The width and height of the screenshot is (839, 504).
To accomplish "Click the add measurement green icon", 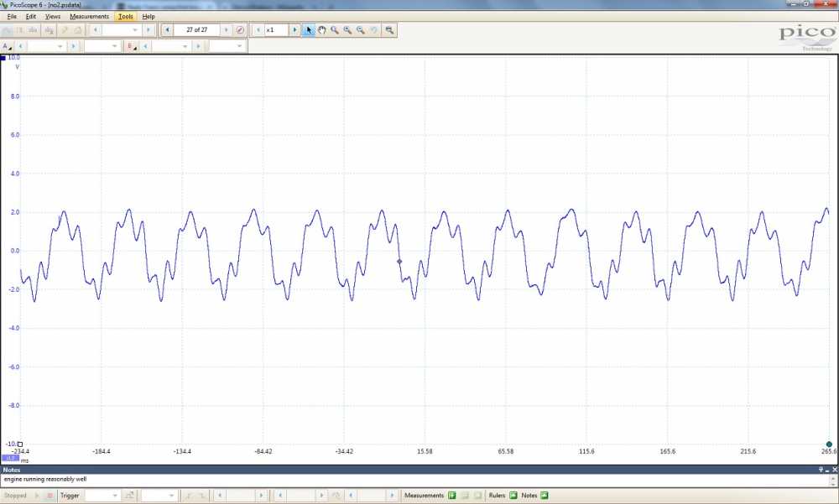I will [451, 496].
